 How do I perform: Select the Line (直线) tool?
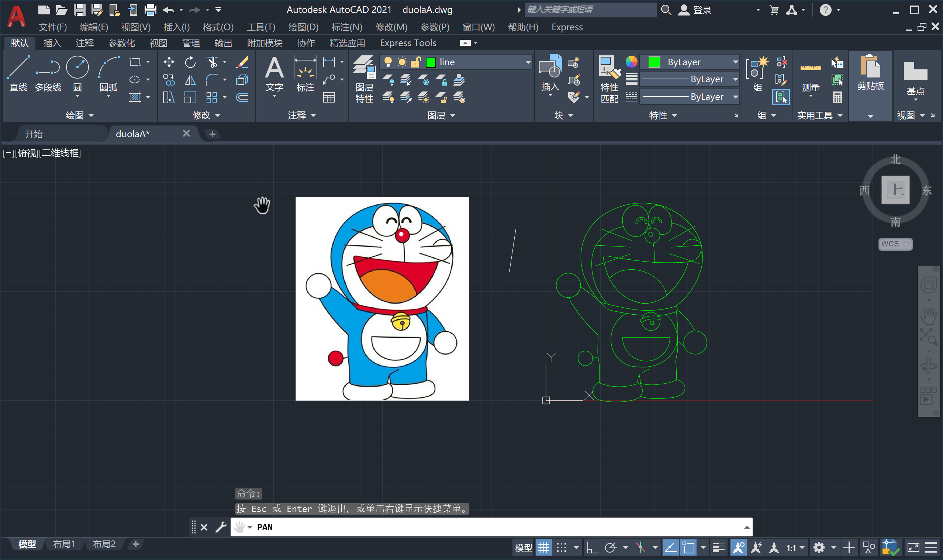[x=18, y=74]
